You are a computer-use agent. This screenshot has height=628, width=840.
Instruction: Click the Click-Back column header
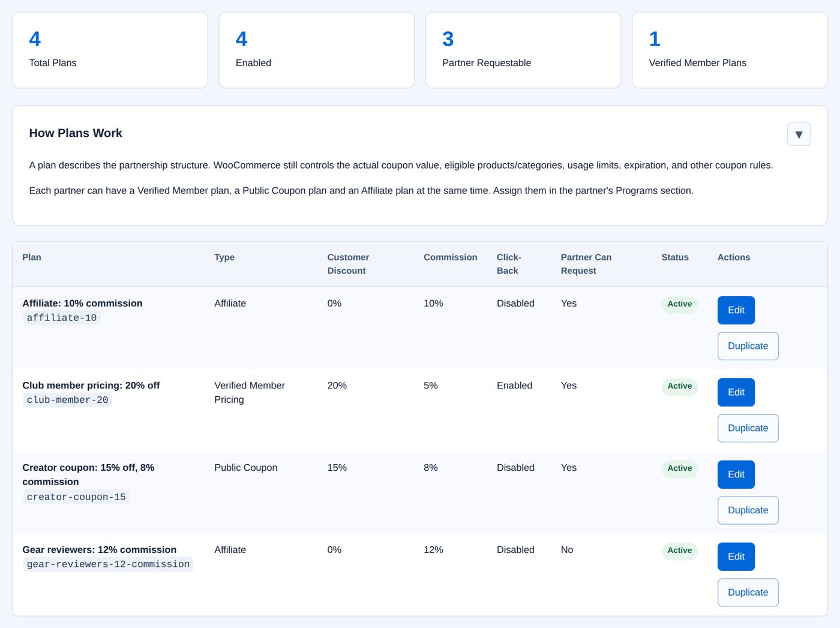[509, 264]
